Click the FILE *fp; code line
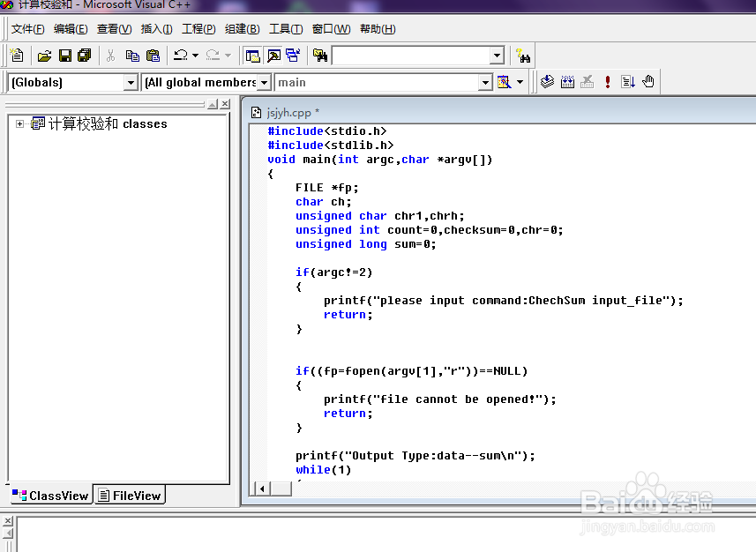The width and height of the screenshot is (756, 552). [x=327, y=188]
